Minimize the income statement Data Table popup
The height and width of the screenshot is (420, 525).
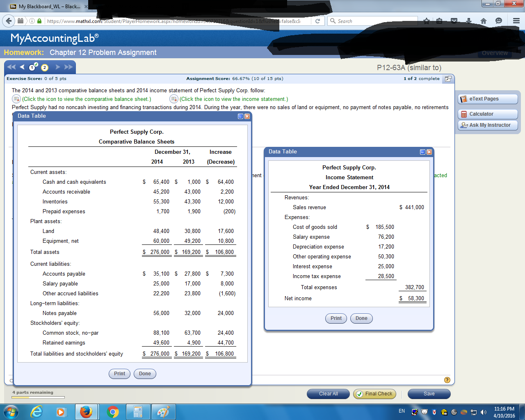pos(423,152)
